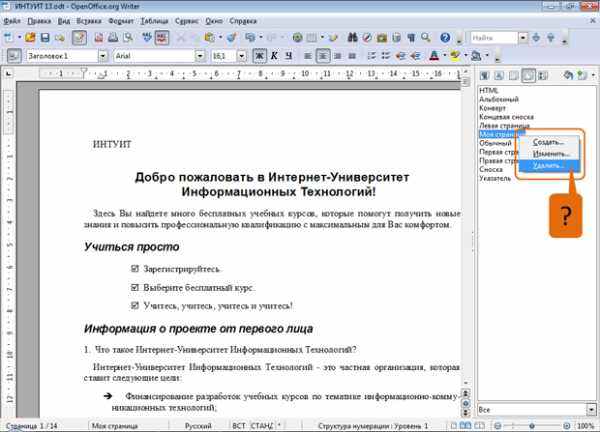Click the Edit File mode icon
The image size is (600, 432).
point(79,37)
